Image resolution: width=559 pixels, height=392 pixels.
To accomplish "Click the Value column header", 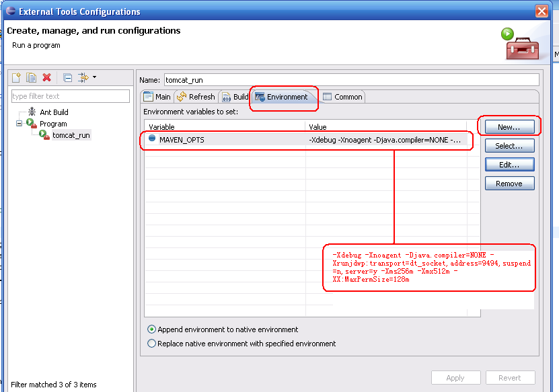I will coord(386,127).
